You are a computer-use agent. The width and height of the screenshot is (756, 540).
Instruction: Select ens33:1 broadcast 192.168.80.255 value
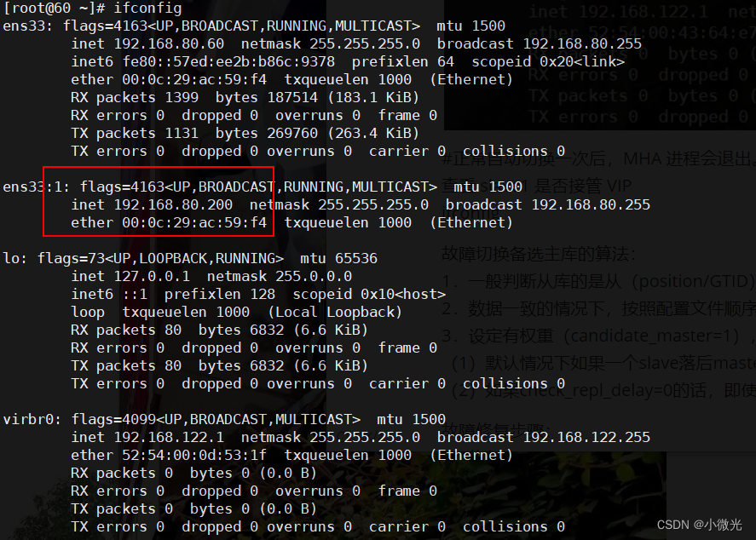click(591, 204)
